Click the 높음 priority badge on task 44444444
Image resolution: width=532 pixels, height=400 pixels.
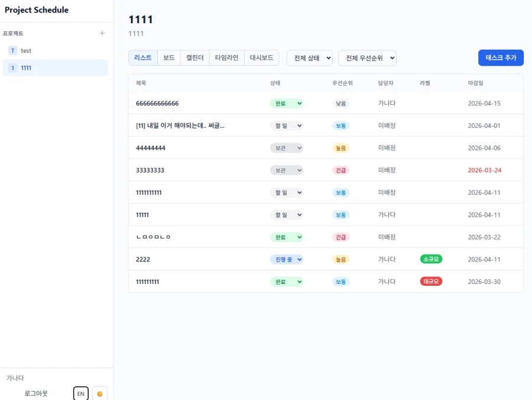(x=340, y=148)
